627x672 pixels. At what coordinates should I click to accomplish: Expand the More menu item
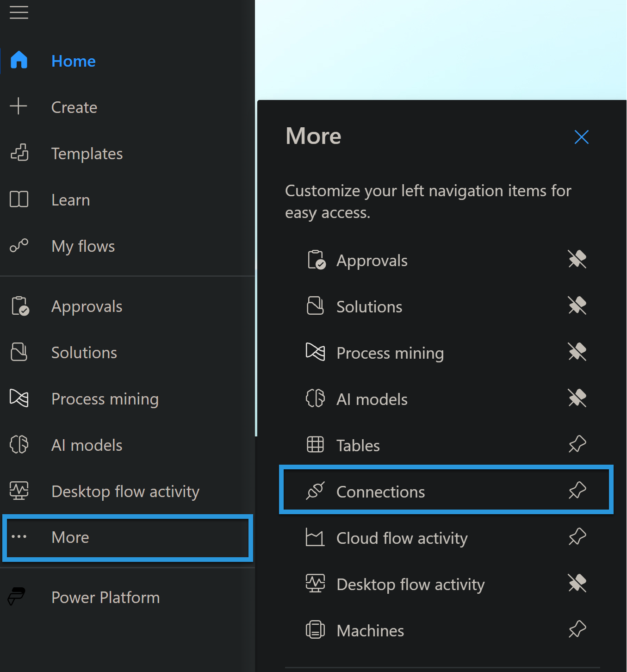tap(70, 537)
